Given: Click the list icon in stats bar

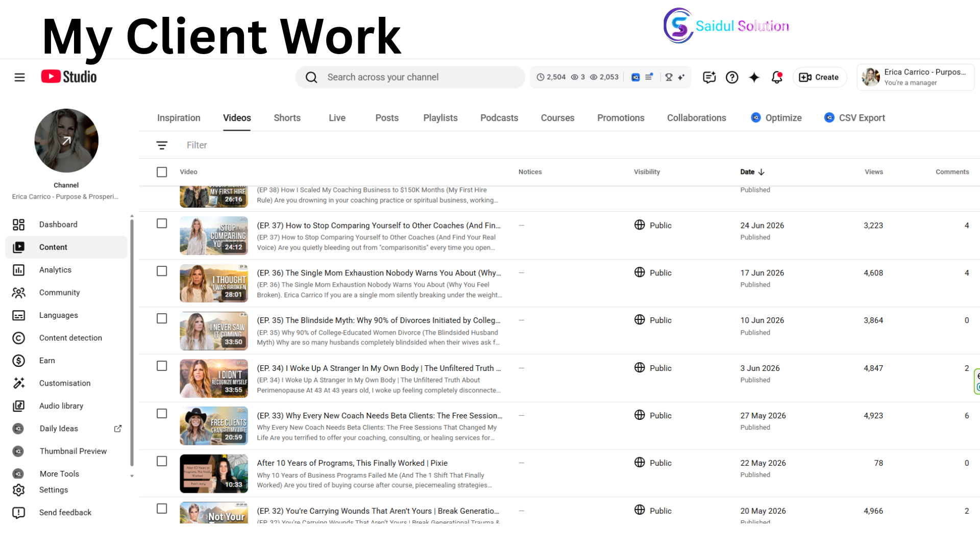Looking at the screenshot, I should (649, 78).
